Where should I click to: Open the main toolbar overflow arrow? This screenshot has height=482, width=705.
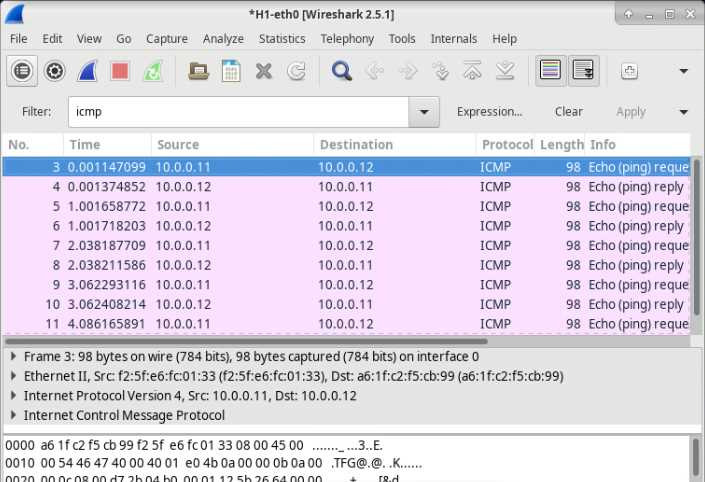[x=683, y=71]
